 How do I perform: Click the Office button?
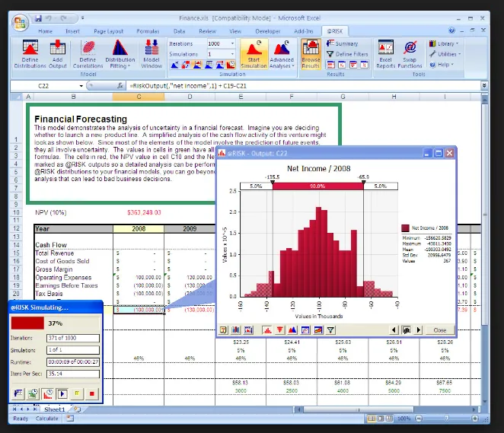click(x=20, y=23)
